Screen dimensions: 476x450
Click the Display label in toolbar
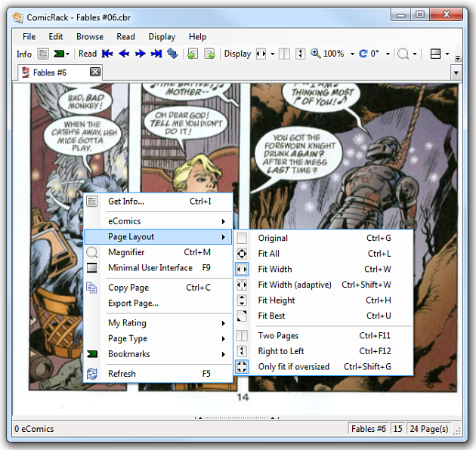tap(237, 54)
